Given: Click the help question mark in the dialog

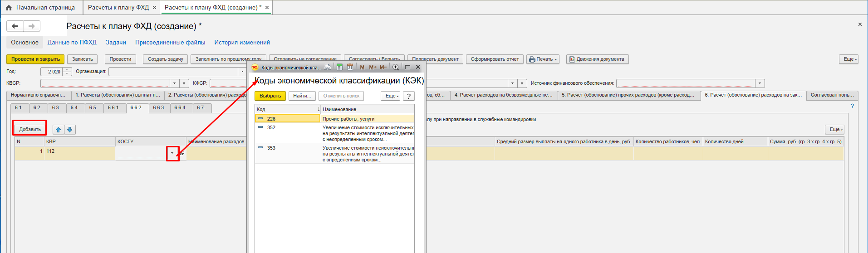Looking at the screenshot, I should click(408, 96).
